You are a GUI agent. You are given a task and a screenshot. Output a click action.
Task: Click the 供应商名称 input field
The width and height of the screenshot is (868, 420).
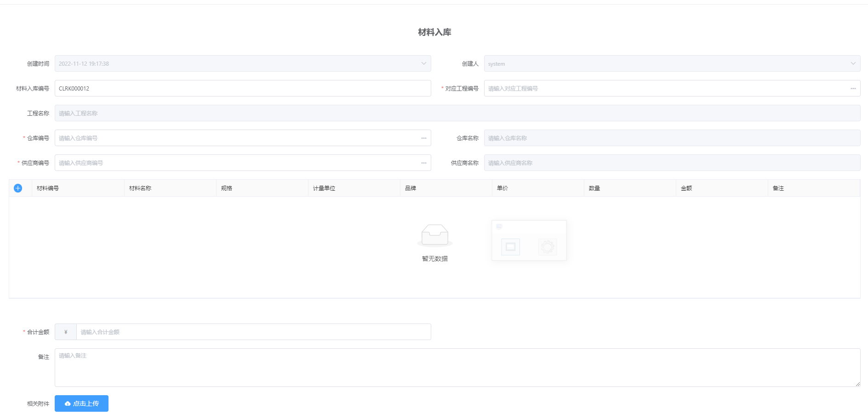(672, 163)
